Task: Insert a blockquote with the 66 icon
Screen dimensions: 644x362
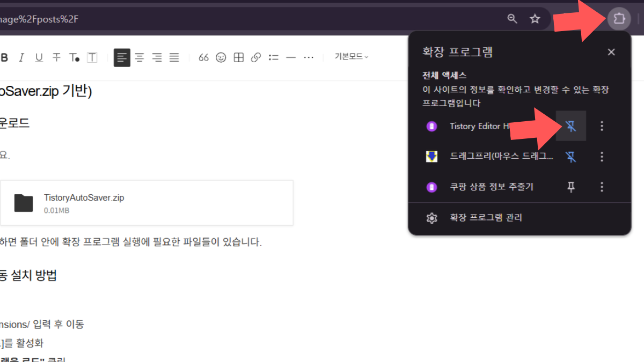Action: pyautogui.click(x=203, y=57)
